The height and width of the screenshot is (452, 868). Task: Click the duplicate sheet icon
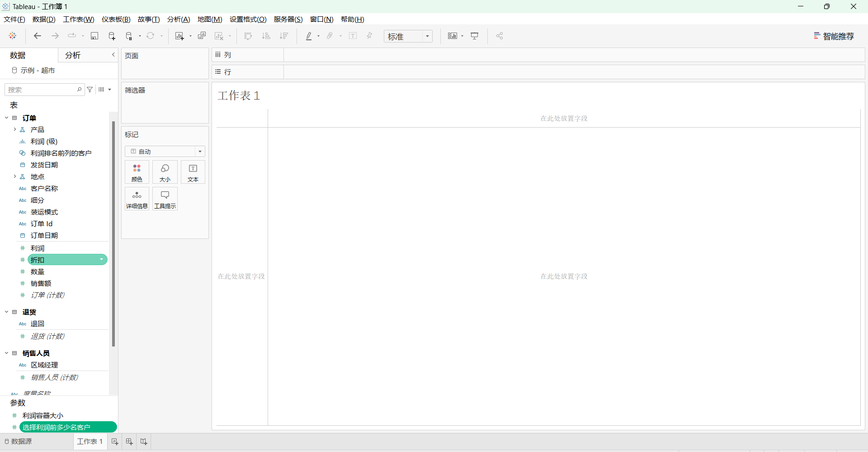[x=202, y=36]
